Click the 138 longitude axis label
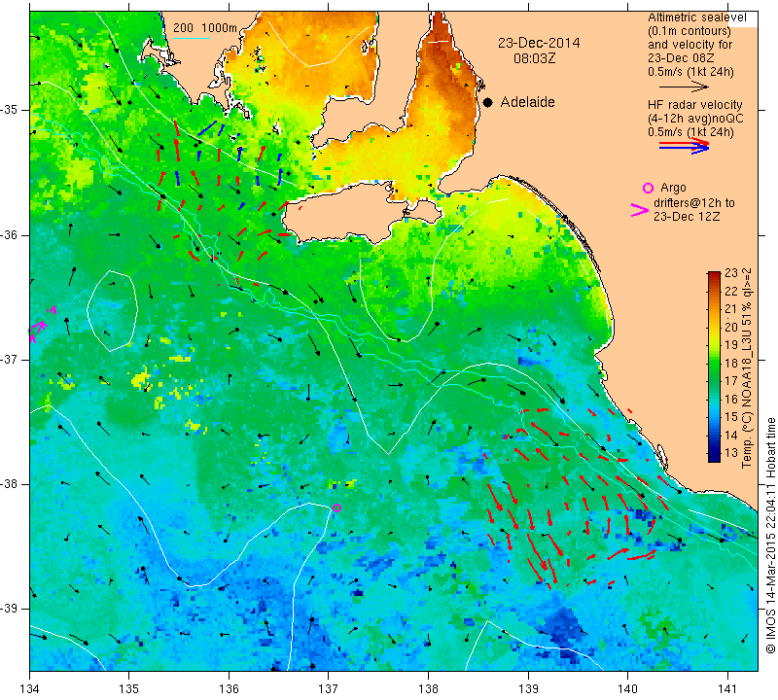 [428, 688]
